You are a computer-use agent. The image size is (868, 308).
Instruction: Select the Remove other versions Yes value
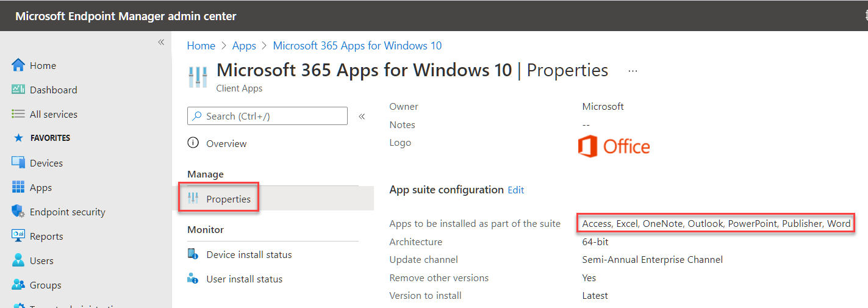[589, 278]
